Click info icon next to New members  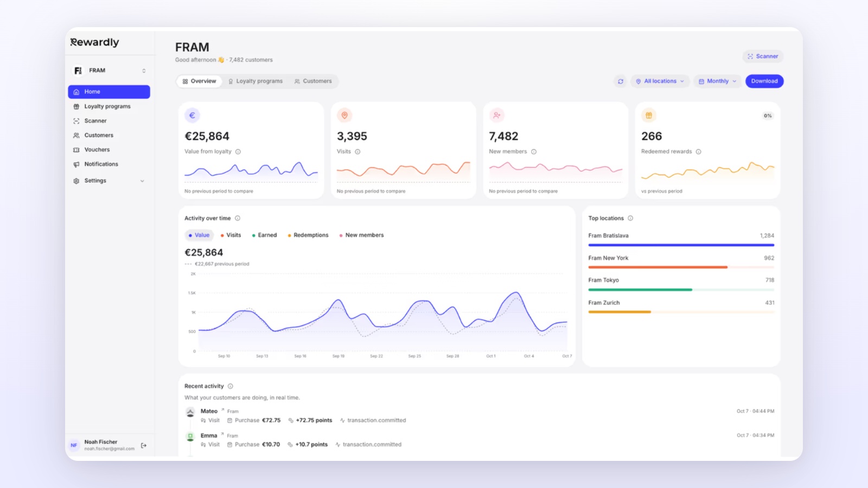534,152
